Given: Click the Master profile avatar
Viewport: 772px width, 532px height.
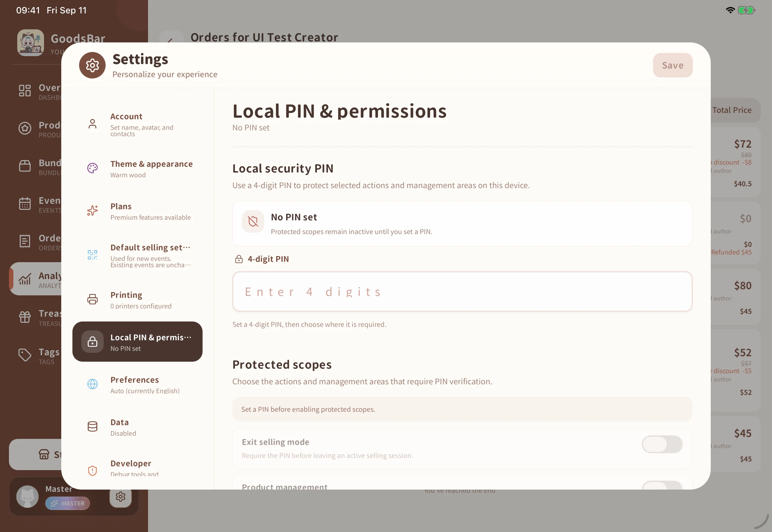Looking at the screenshot, I should [28, 497].
